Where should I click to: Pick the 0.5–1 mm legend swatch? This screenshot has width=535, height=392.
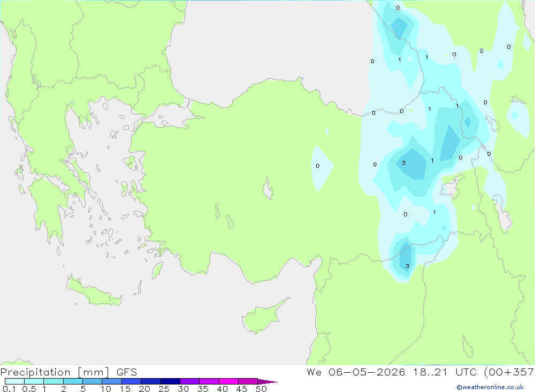pyautogui.click(x=34, y=381)
